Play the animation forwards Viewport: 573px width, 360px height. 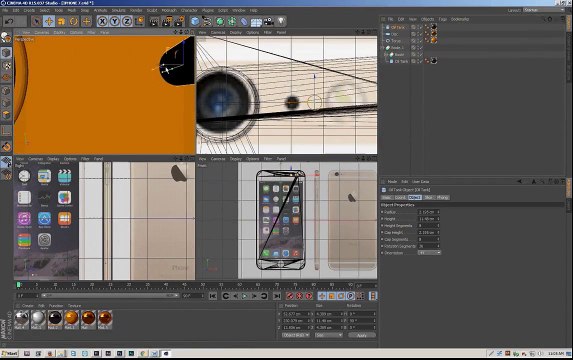pos(244,296)
